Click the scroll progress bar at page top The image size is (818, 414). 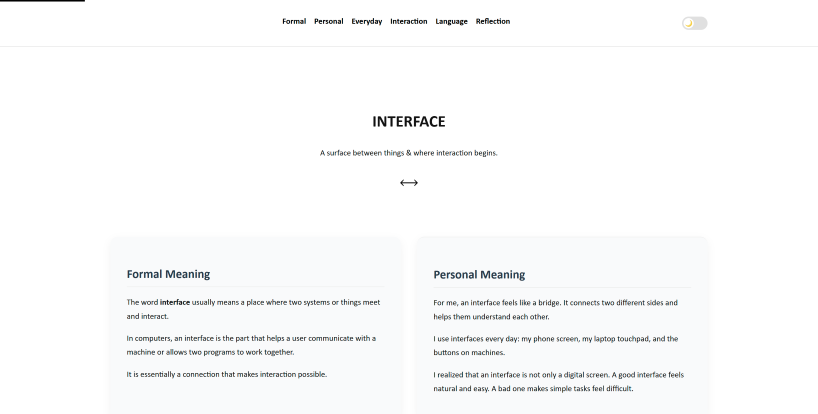pyautogui.click(x=42, y=1)
